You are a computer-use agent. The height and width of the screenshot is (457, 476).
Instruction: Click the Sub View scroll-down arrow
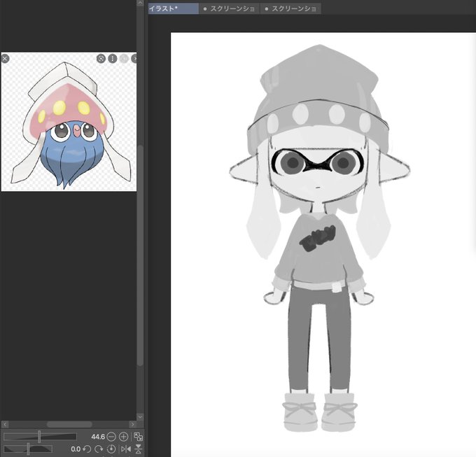tap(140, 417)
